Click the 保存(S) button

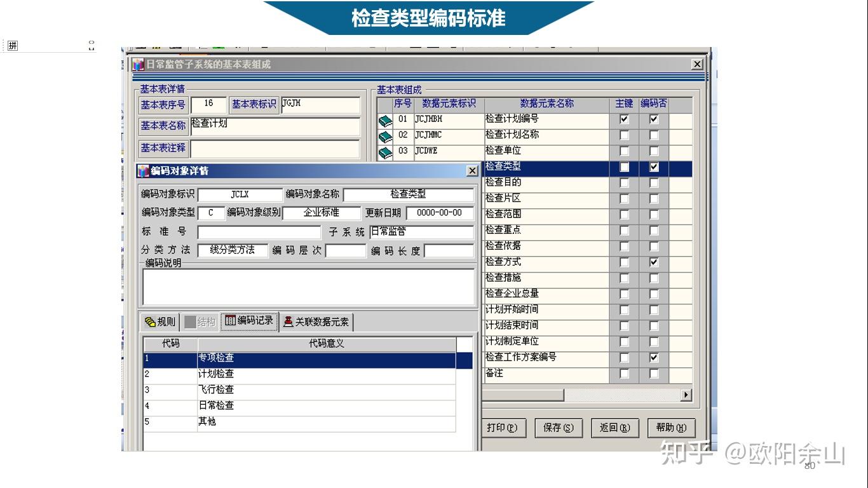[x=559, y=428]
